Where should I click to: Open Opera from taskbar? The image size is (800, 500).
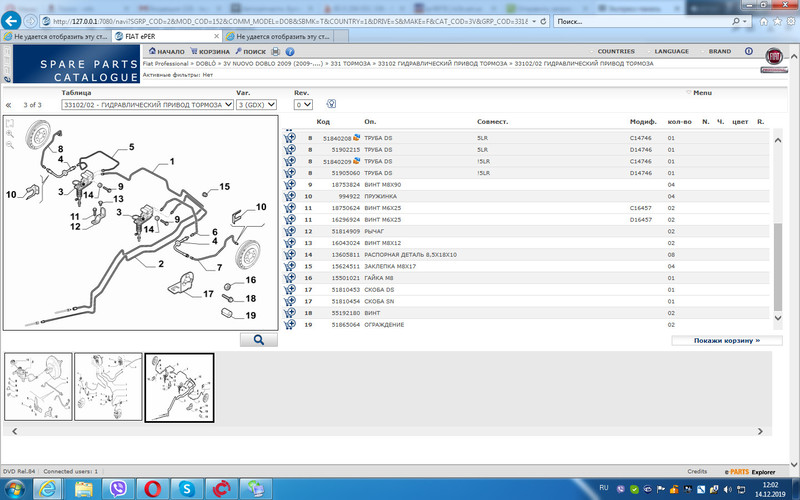153,489
